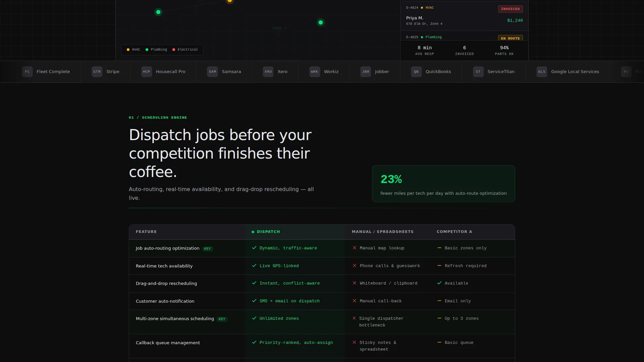Click the Electrical legend dot

(x=174, y=50)
